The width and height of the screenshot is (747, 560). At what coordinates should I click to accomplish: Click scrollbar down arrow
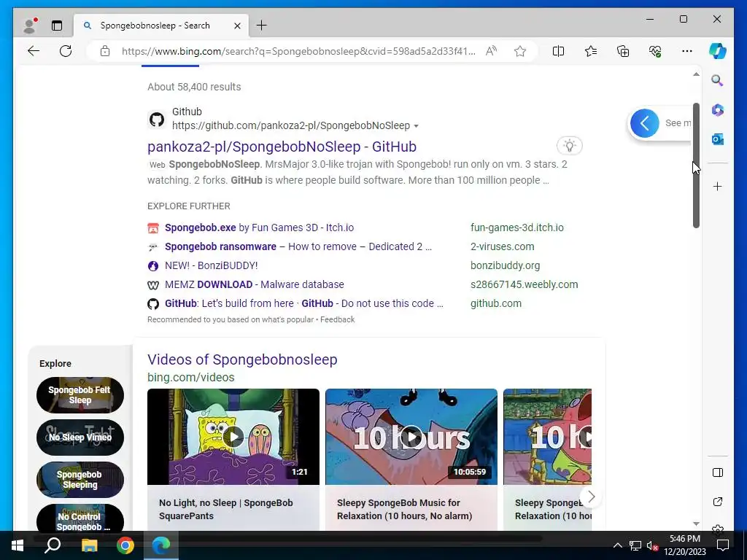696,524
